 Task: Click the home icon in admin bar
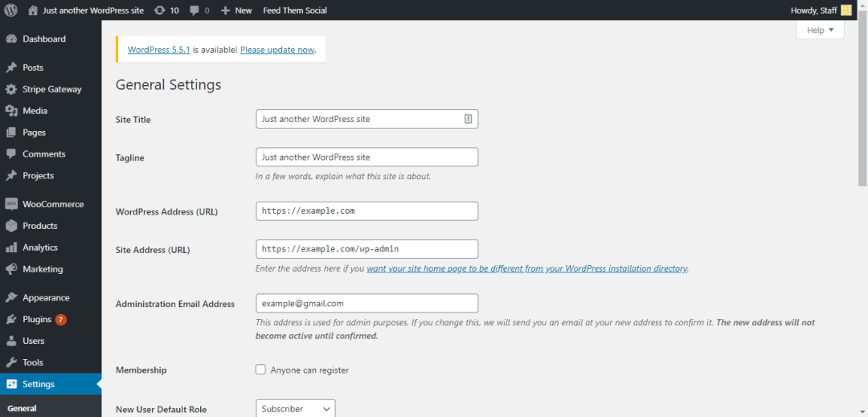[33, 10]
